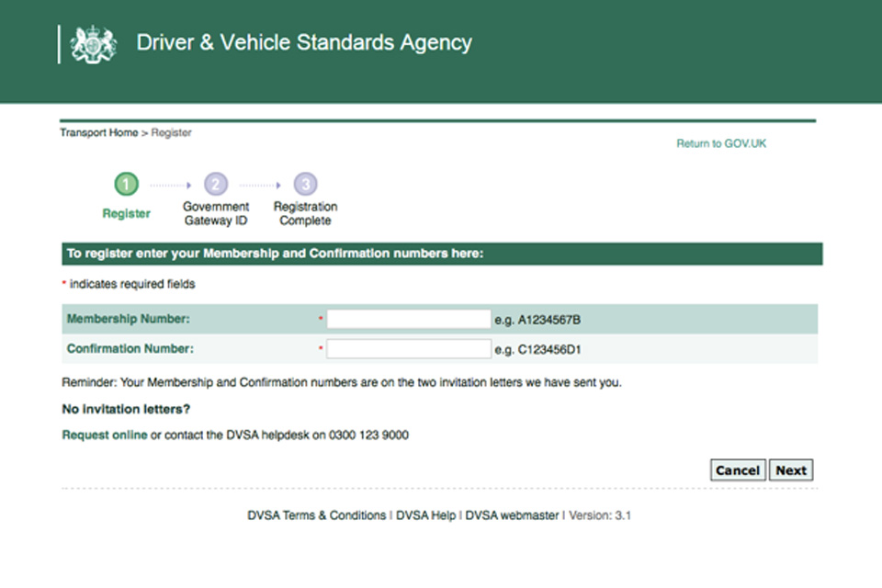Click the green Register step label

126,214
